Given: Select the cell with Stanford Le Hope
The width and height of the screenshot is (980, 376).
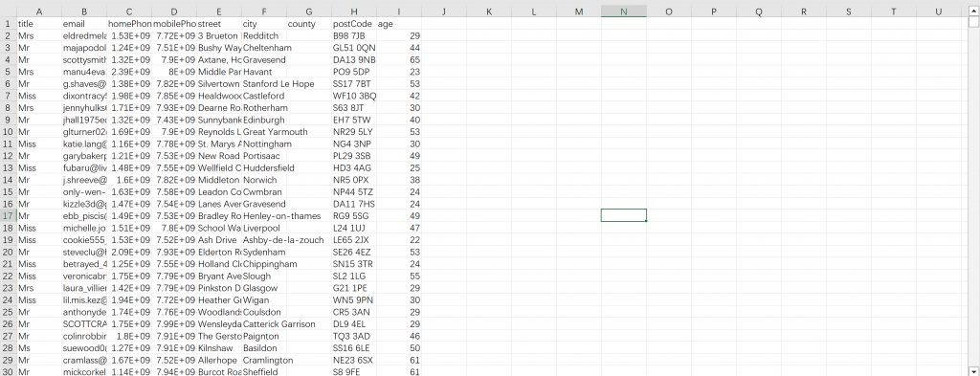Looking at the screenshot, I should [275, 83].
